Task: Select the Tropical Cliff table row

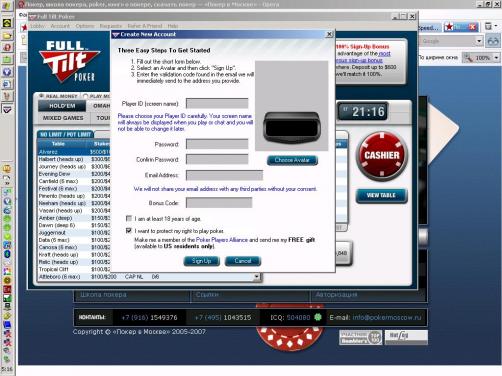Action: click(74, 269)
